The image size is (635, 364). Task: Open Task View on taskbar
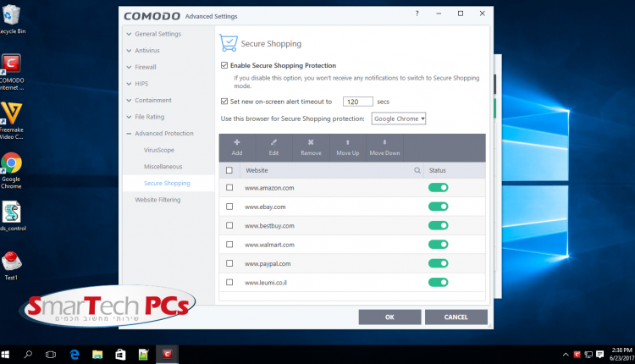tap(51, 355)
